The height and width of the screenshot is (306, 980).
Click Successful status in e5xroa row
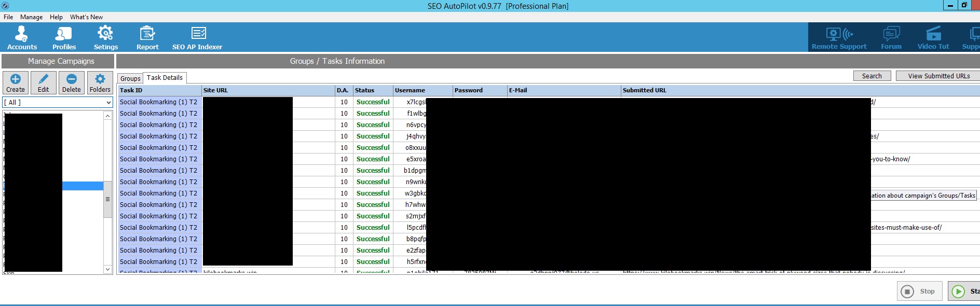click(373, 159)
